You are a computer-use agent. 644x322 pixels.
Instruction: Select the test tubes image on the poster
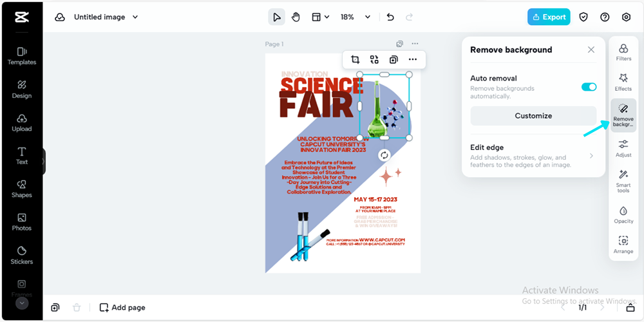309,236
